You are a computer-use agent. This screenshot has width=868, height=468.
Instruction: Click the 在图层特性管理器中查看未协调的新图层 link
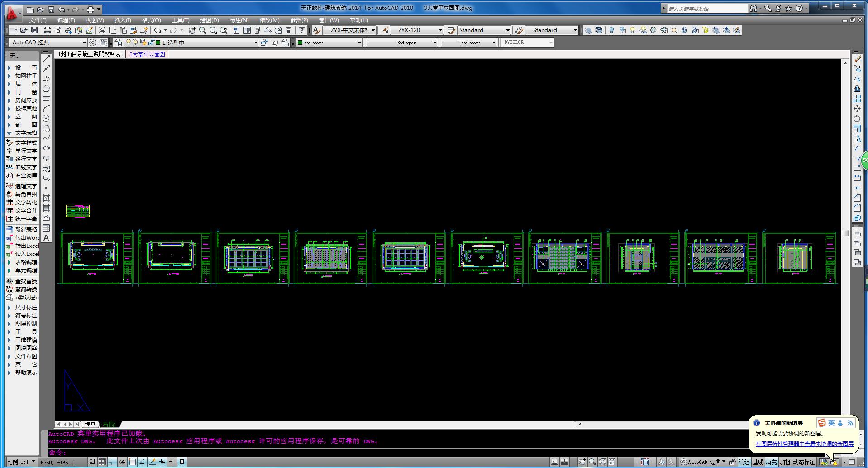pos(804,444)
